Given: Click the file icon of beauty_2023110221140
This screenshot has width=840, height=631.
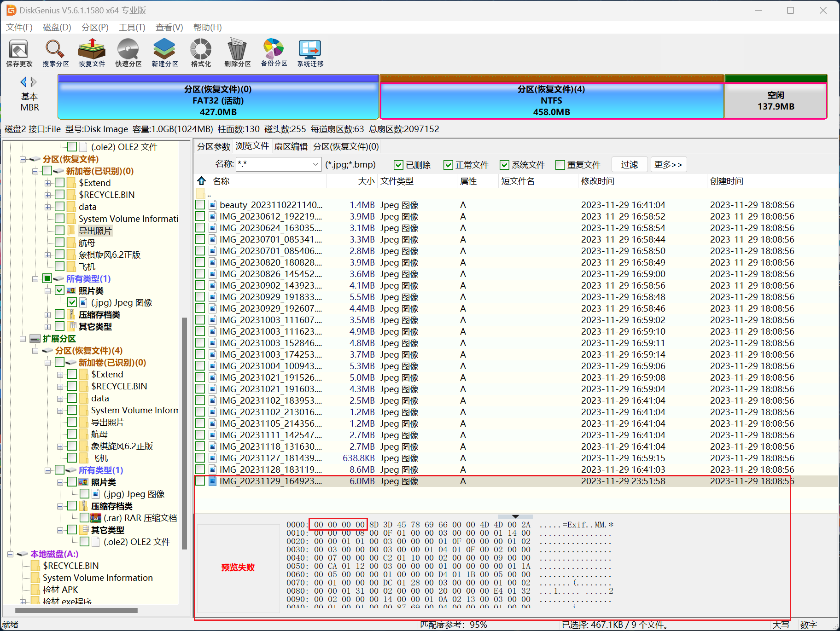Looking at the screenshot, I should pyautogui.click(x=212, y=205).
